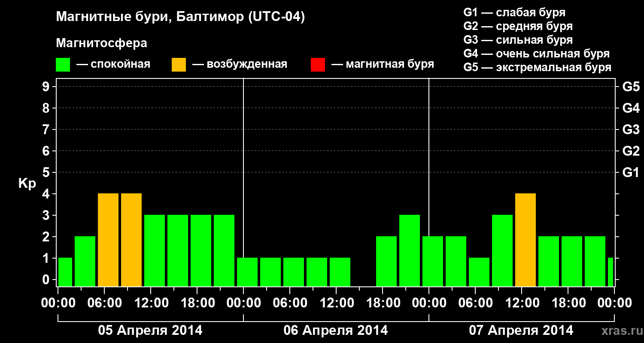Click the xras.ru watermark link

620,330
